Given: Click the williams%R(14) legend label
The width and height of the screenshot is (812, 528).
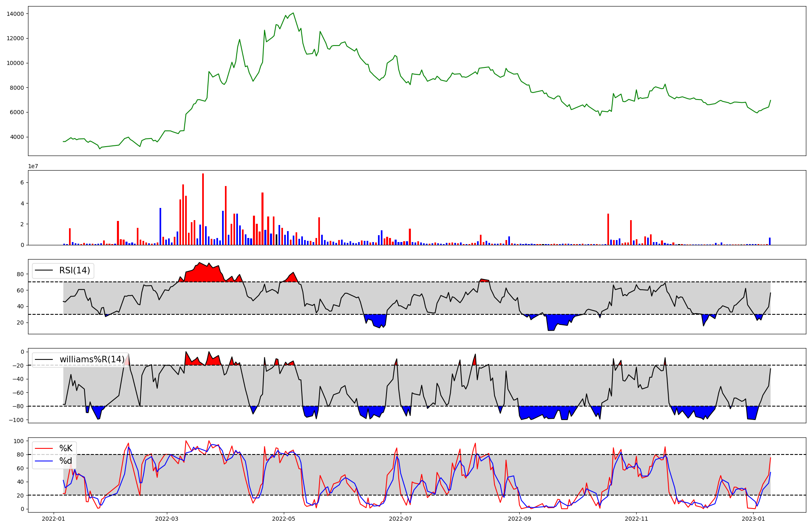Looking at the screenshot, I should [92, 359].
